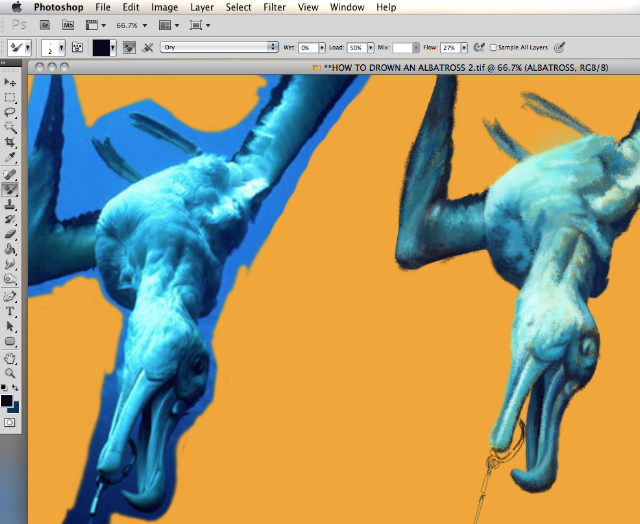The width and height of the screenshot is (640, 524).
Task: Select the Healing Brush tool
Action: (x=10, y=175)
